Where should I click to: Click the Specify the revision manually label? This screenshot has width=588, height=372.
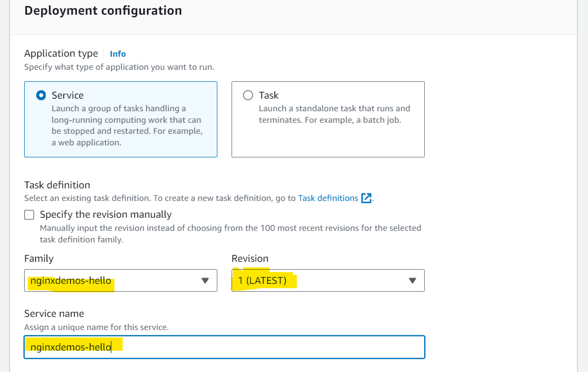(x=106, y=215)
